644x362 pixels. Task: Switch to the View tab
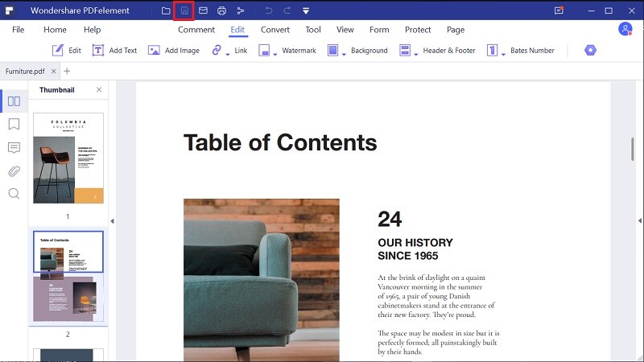345,30
